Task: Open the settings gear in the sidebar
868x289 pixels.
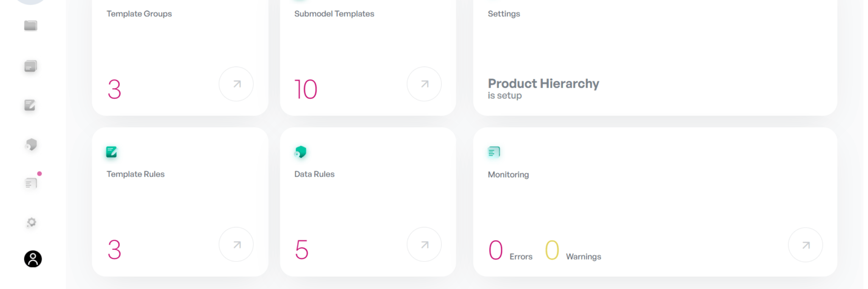Action: click(x=31, y=222)
